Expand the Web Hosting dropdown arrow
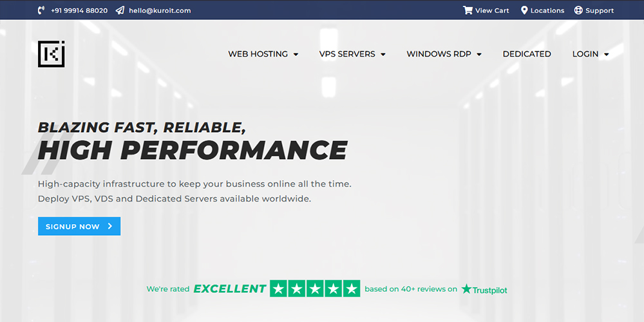Screen dimensions: 644x322 tap(296, 55)
